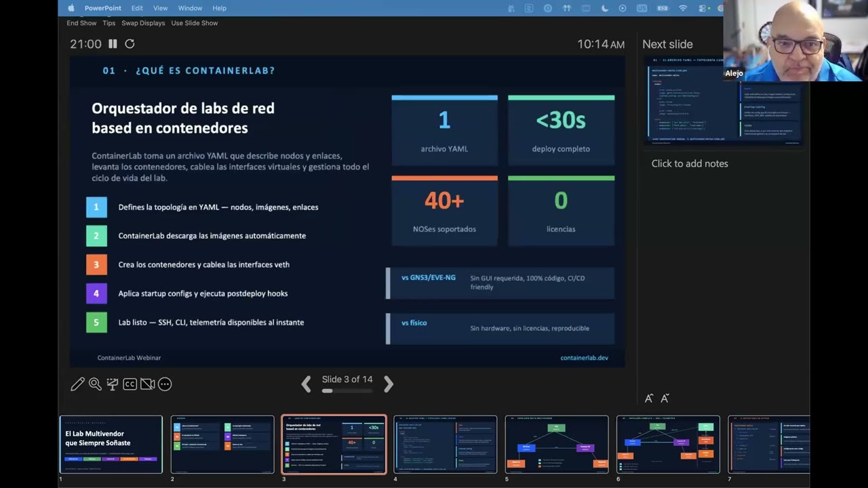Viewport: 868px width, 488px height.
Task: Click the screen mirroring circle menu icon
Action: click(548, 8)
